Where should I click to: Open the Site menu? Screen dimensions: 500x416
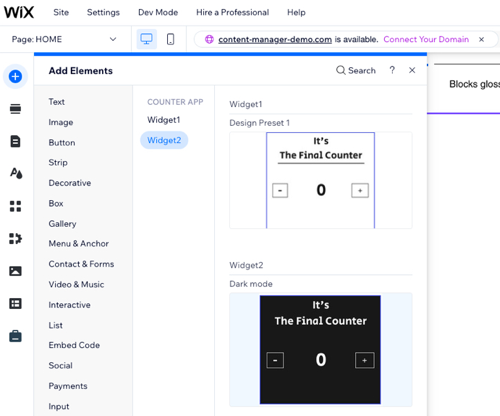(x=61, y=12)
